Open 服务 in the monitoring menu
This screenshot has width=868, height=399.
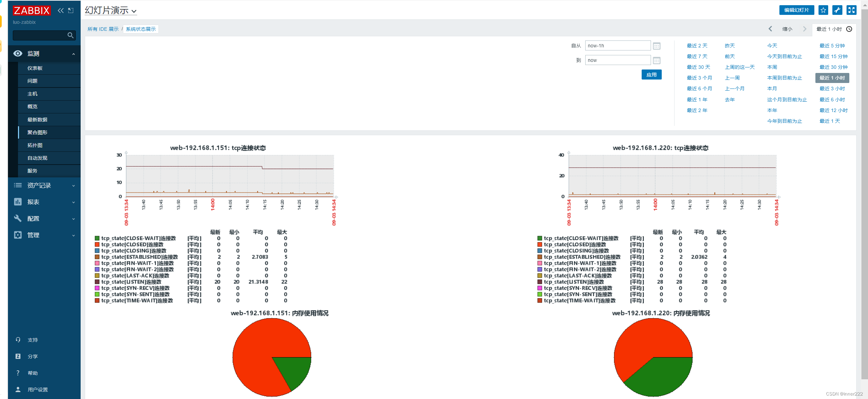pos(49,171)
